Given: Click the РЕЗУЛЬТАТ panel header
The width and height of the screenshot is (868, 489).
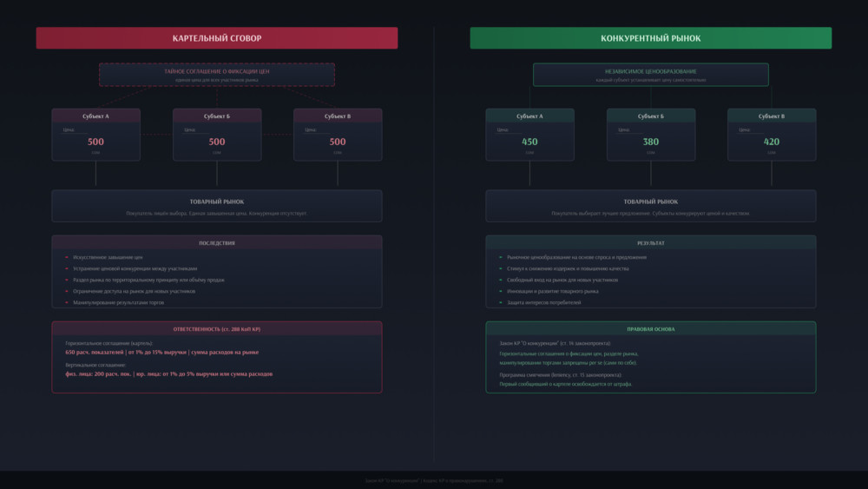Looking at the screenshot, I should pos(650,243).
